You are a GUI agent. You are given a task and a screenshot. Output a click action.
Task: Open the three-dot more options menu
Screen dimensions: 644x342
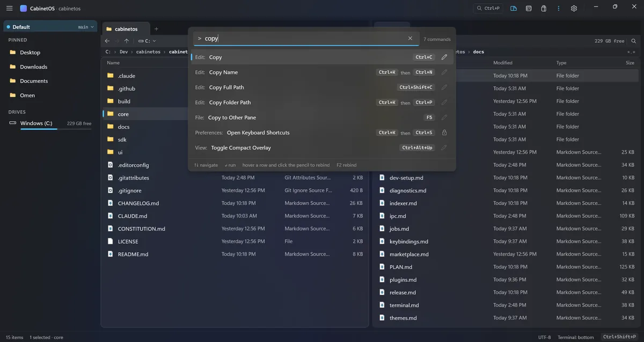point(559,8)
